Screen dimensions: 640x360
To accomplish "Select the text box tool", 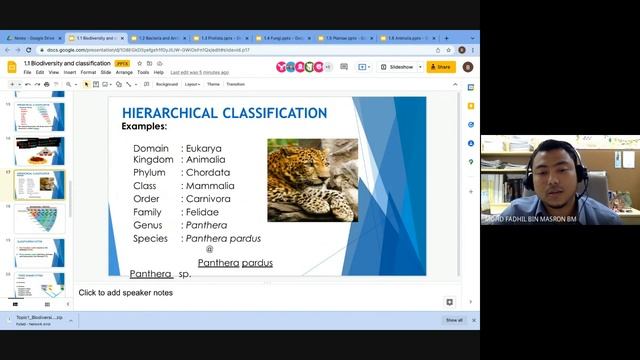I will point(96,84).
